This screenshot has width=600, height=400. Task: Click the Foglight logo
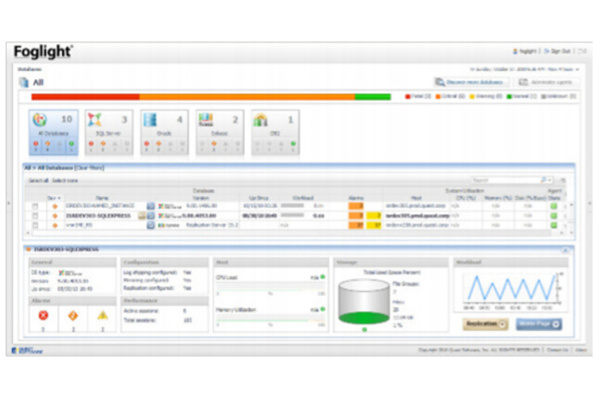pyautogui.click(x=43, y=51)
